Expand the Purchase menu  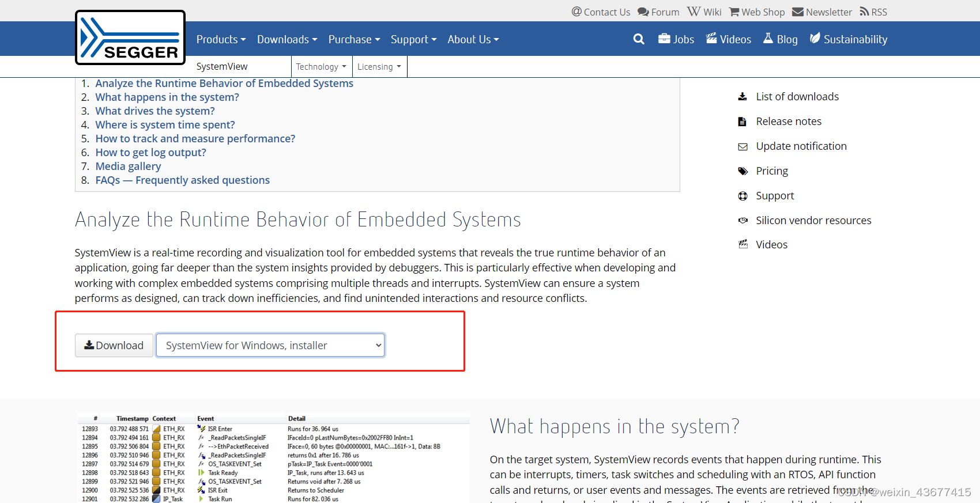pyautogui.click(x=354, y=39)
